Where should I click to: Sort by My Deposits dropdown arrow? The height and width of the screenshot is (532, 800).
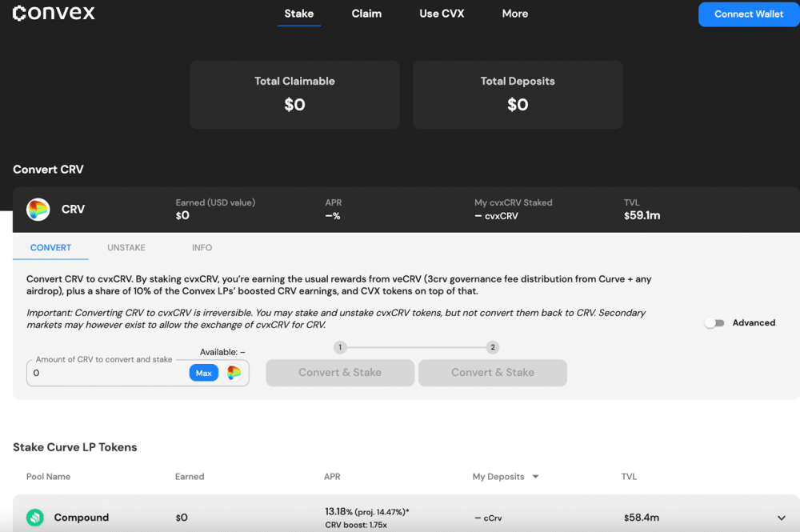coord(535,477)
